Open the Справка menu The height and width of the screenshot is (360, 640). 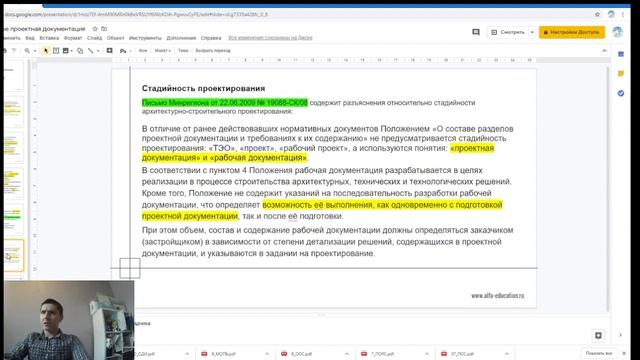(211, 38)
